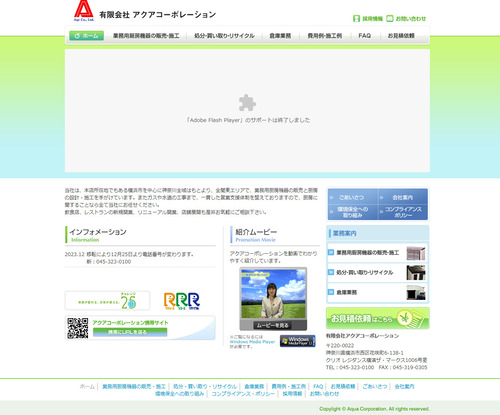500x415 pixels.
Task: Click the 業務案内 sidebar heading
Action: [344, 233]
